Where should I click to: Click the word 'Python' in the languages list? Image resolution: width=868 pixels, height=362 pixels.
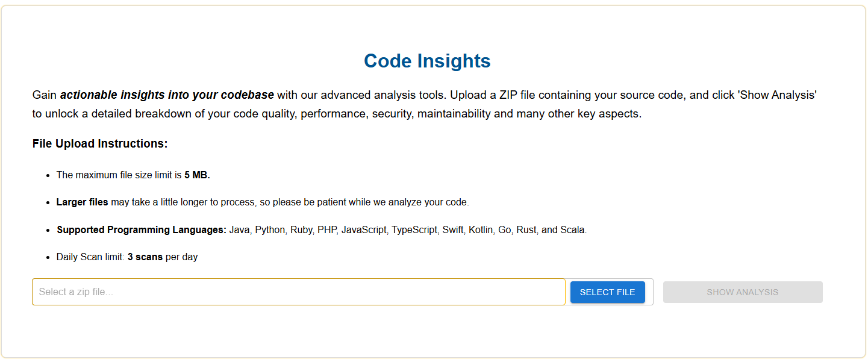[270, 230]
